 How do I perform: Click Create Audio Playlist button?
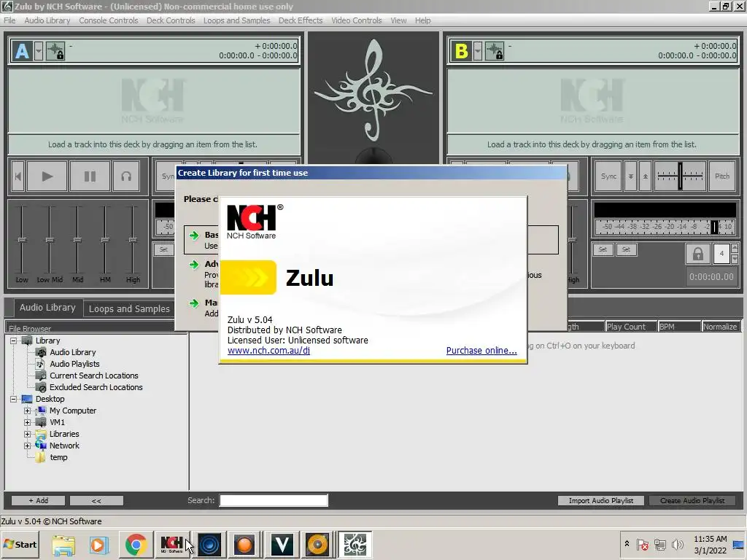pos(692,500)
